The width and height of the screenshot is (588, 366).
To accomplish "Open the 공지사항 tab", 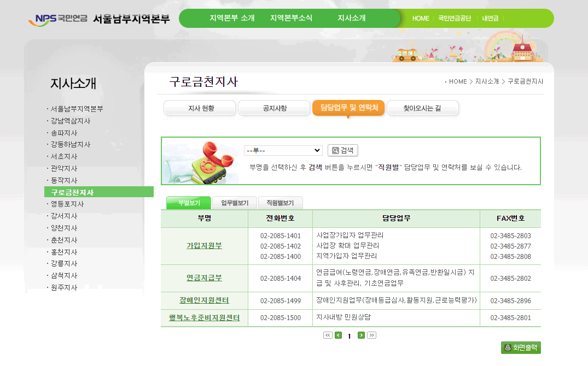I will click(x=274, y=108).
